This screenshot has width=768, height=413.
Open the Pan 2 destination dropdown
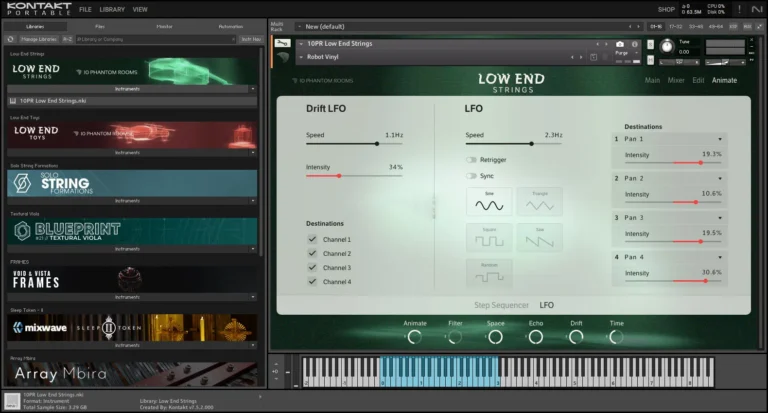pyautogui.click(x=720, y=178)
